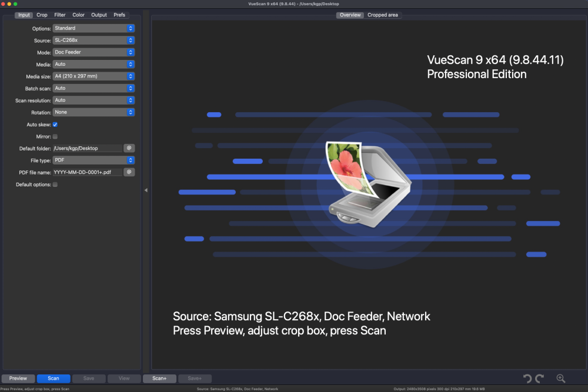Enable the Mirror checkbox
Viewport: 588px width, 392px height.
pos(55,136)
